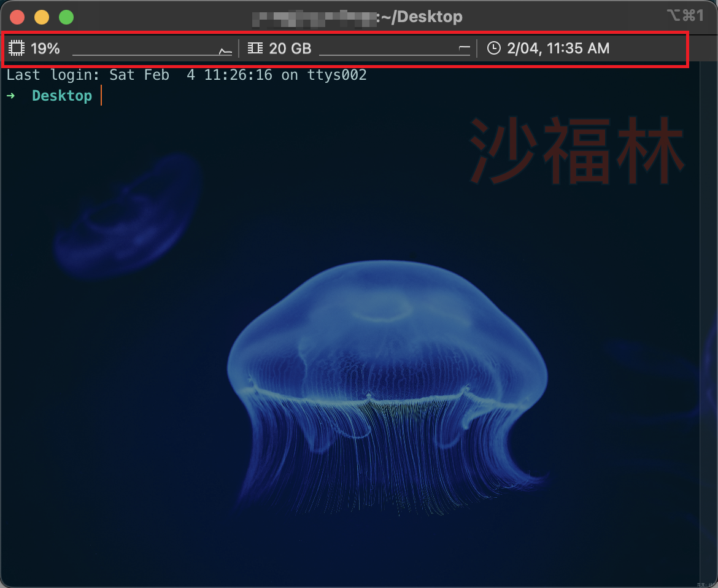Select the 19% CPU usage reading

click(x=45, y=48)
